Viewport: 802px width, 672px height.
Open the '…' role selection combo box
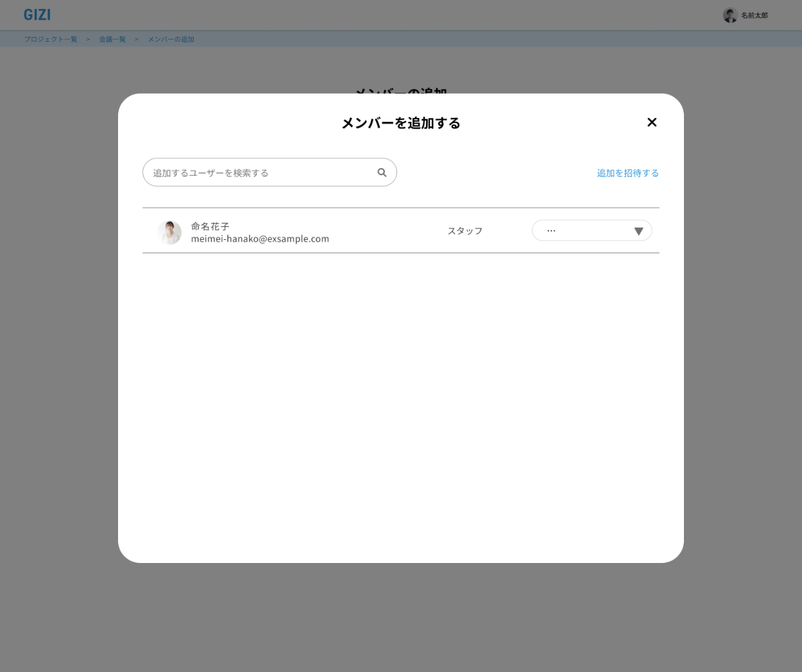pyautogui.click(x=584, y=231)
